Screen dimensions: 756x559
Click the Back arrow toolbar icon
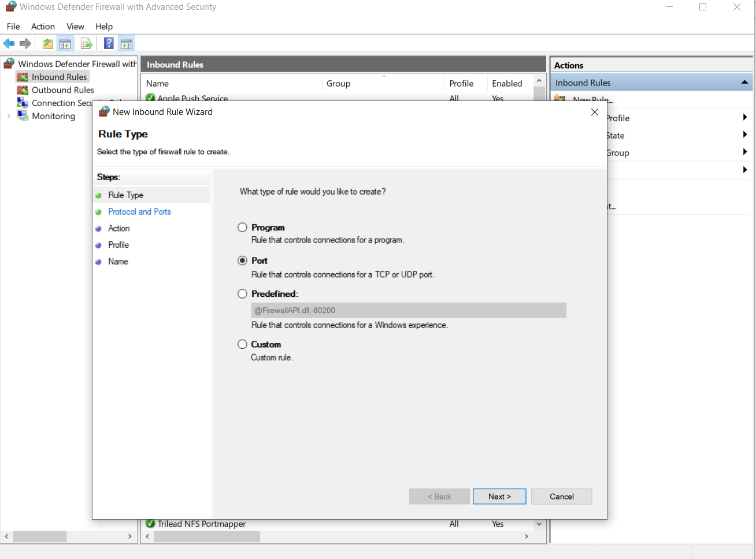pos(9,44)
